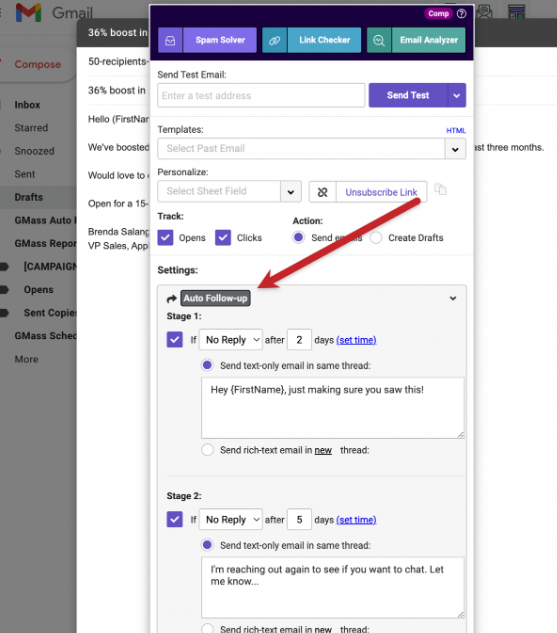Screen dimensions: 557x633
Task: Select Stage 1 rich-text new thread option
Action: [207, 450]
